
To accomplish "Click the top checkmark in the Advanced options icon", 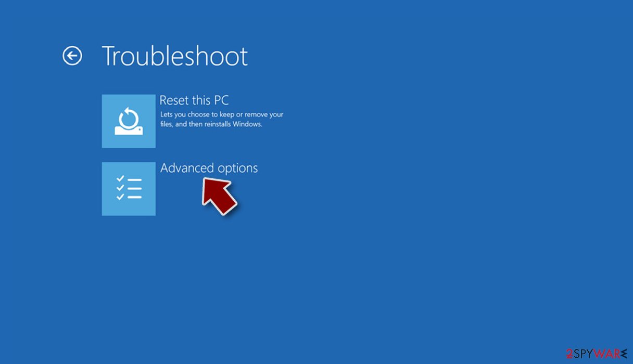I will click(x=120, y=179).
